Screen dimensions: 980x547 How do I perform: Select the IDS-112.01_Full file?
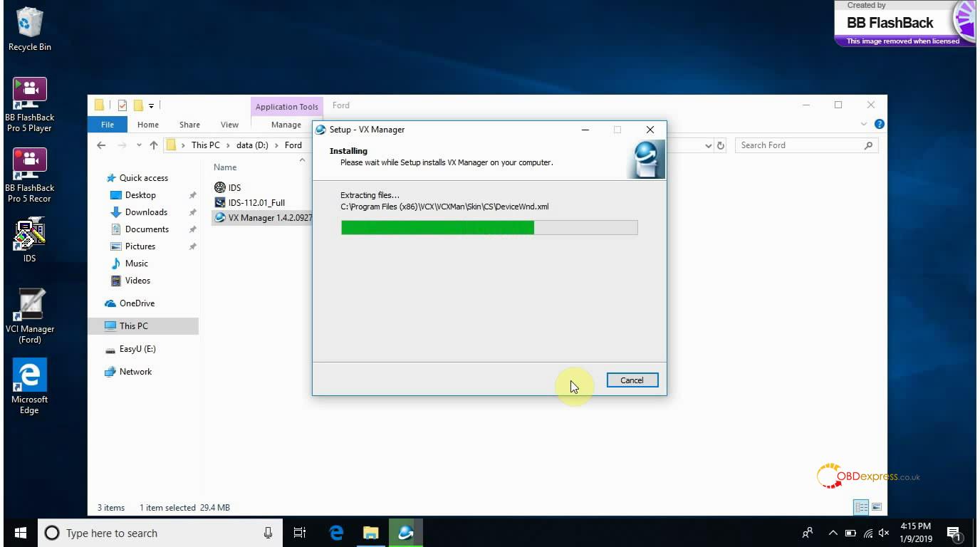tap(256, 203)
